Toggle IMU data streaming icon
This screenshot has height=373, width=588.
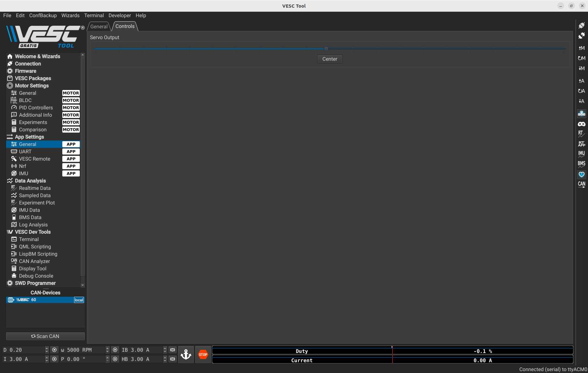point(581,154)
